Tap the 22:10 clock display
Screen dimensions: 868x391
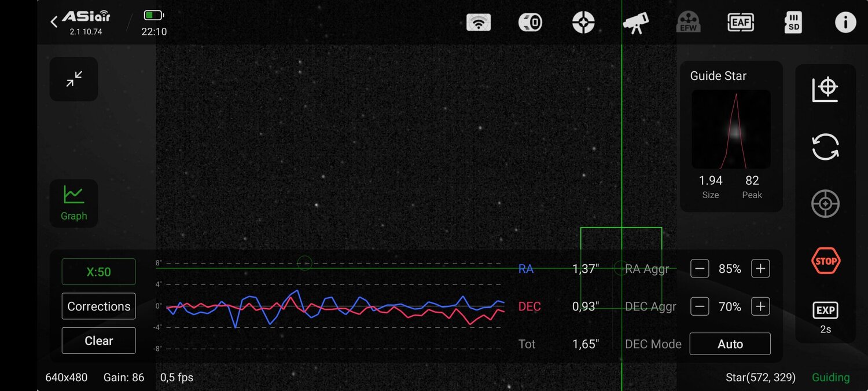154,32
